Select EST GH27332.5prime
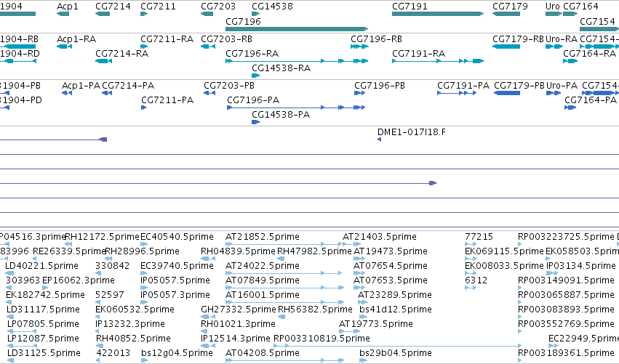 [x=239, y=310]
